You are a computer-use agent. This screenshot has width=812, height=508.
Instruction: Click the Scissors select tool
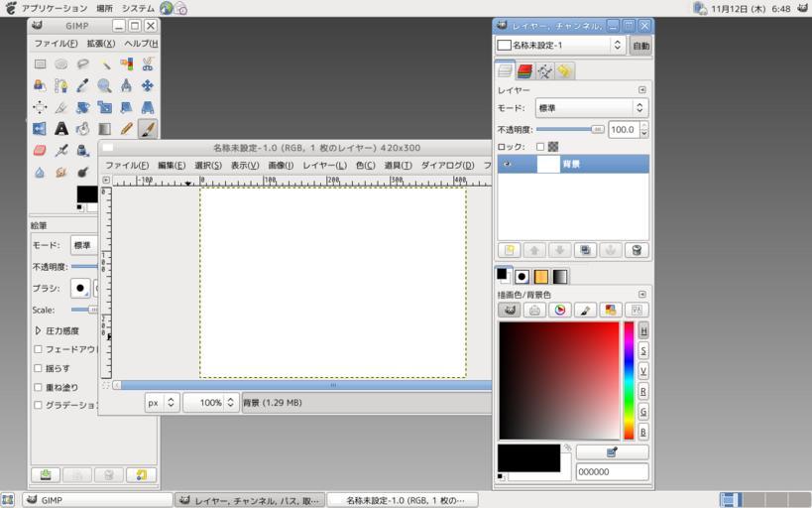click(x=148, y=63)
